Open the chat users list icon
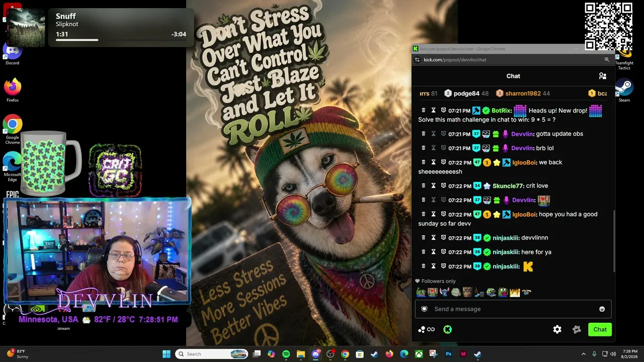Image resolution: width=644 pixels, height=362 pixels. pyautogui.click(x=602, y=76)
